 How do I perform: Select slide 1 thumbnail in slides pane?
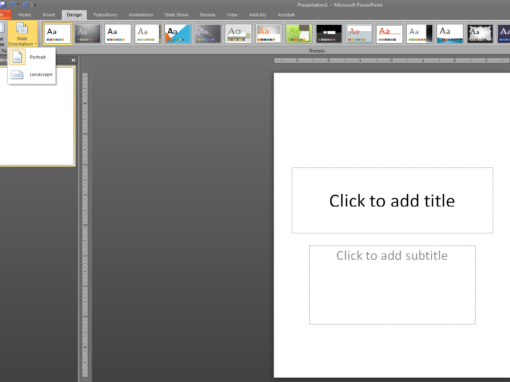37,116
